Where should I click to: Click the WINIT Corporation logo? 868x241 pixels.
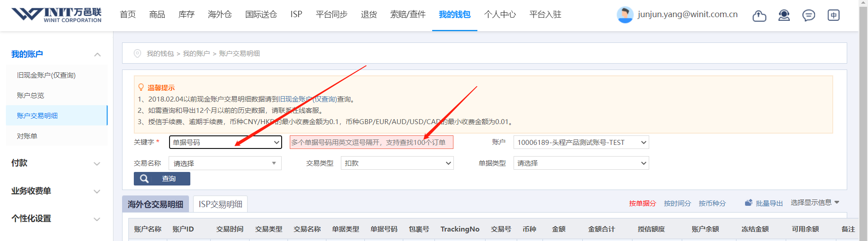57,15
